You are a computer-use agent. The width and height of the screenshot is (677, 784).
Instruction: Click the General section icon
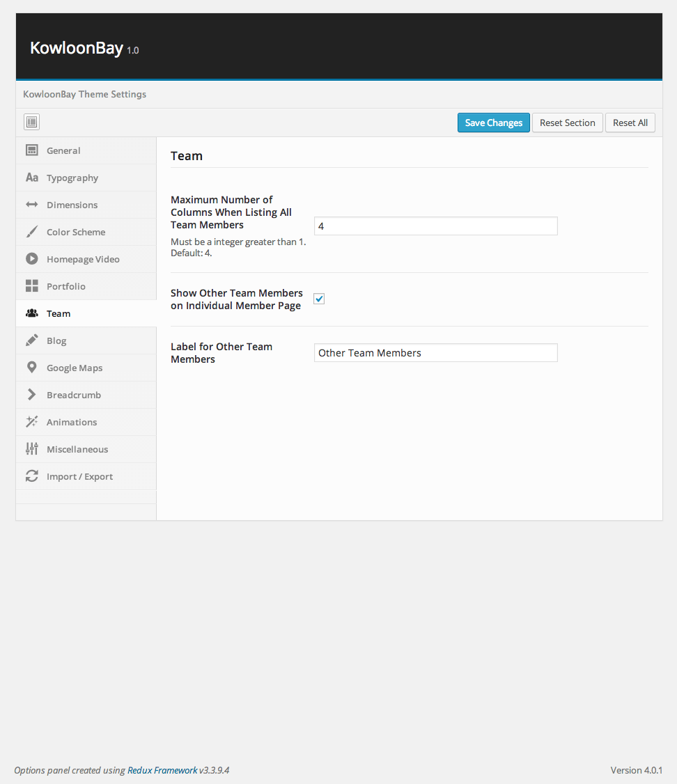32,150
